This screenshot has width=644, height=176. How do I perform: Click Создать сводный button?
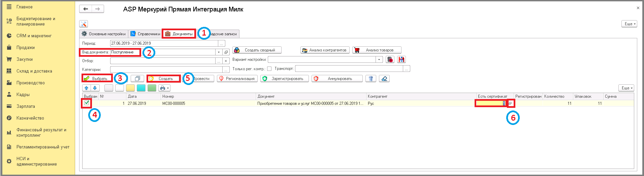[257, 50]
